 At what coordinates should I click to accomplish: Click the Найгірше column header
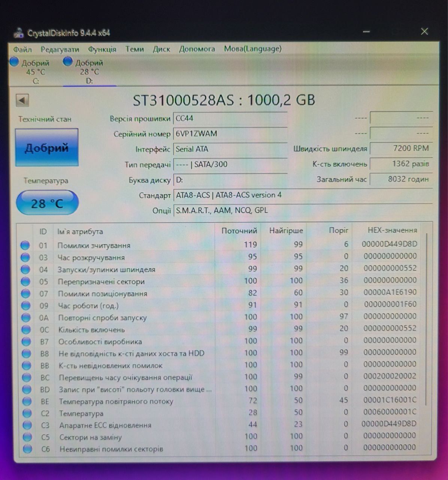(286, 231)
